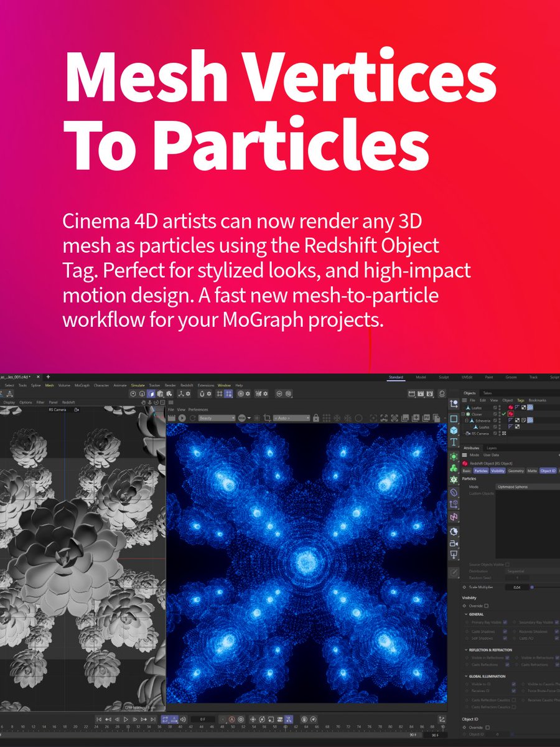Open the Distribution Sequential dropdown

(x=533, y=571)
